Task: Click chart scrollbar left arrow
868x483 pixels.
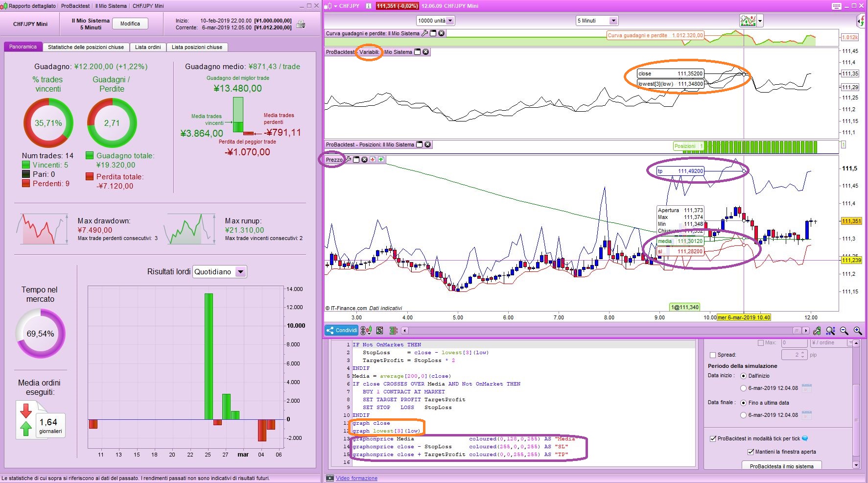Action: click(x=405, y=331)
